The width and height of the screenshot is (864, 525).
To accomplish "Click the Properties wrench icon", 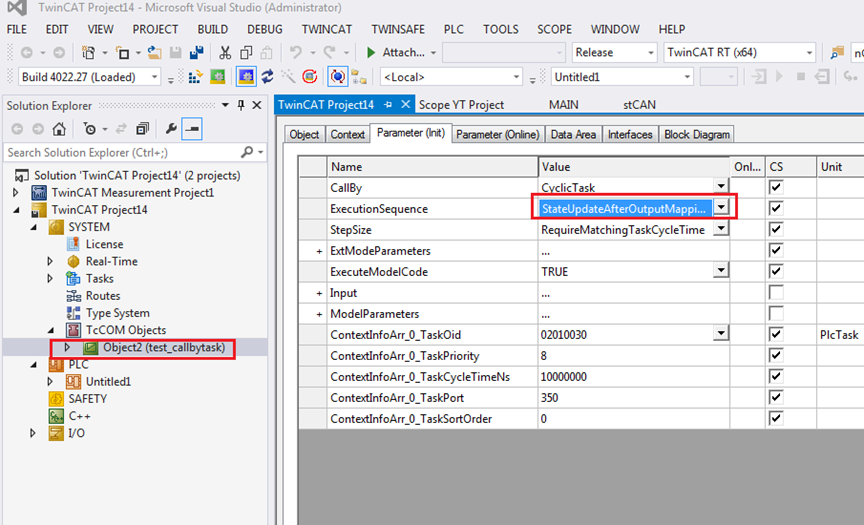I will tap(171, 129).
